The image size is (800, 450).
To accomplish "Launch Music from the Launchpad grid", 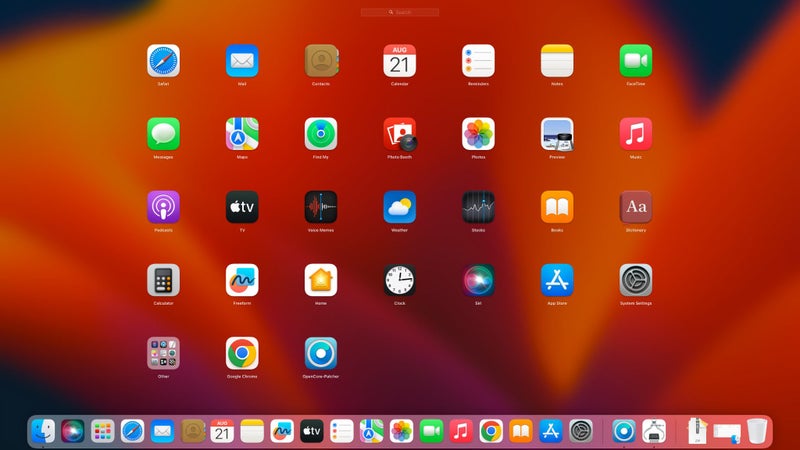I will coord(636,134).
